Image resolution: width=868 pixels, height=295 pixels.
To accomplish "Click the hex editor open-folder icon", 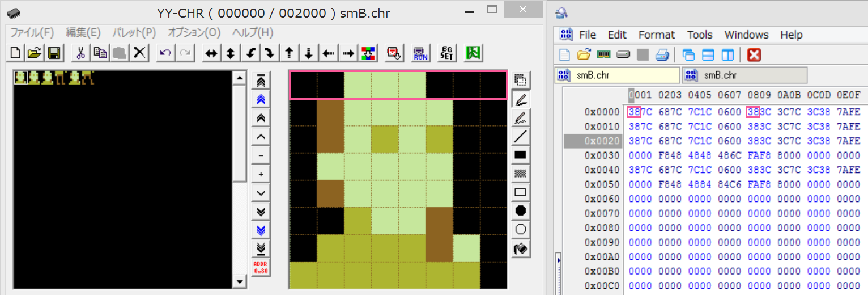I will 584,55.
